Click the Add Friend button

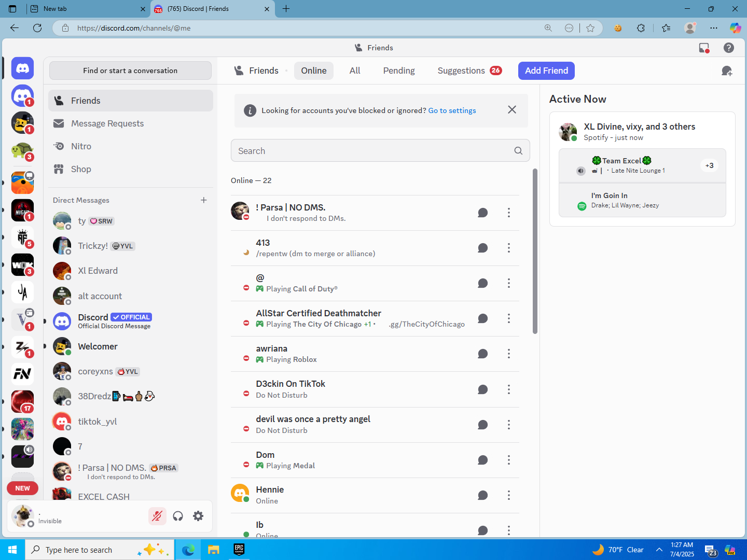(546, 71)
